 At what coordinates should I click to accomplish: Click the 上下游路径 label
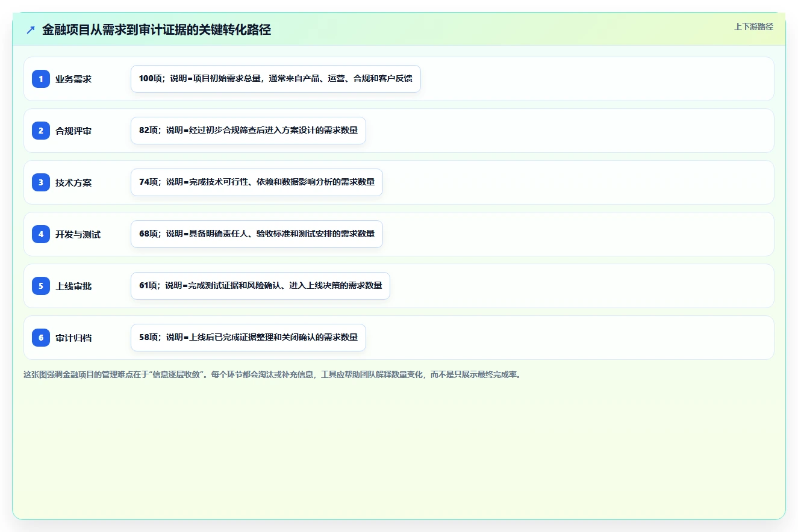coord(753,26)
